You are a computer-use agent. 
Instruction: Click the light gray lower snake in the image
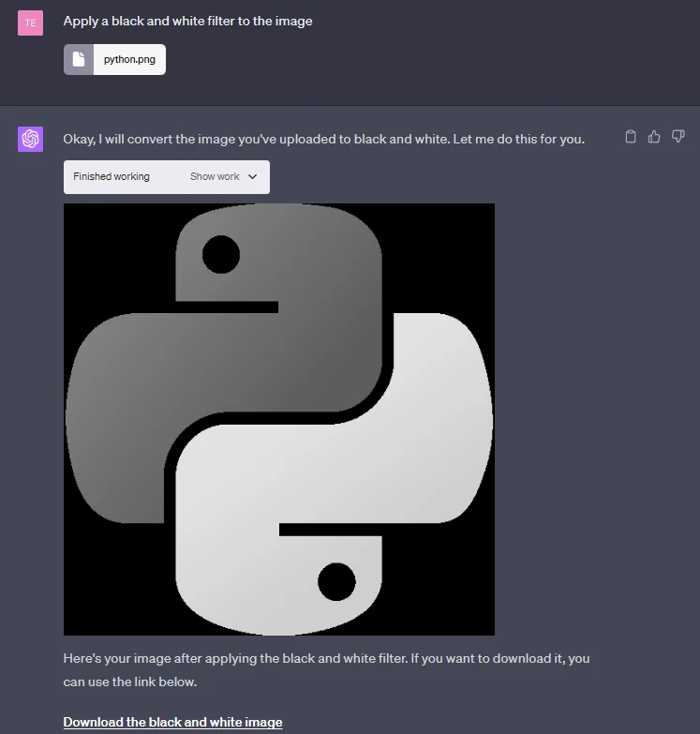[x=422, y=422]
